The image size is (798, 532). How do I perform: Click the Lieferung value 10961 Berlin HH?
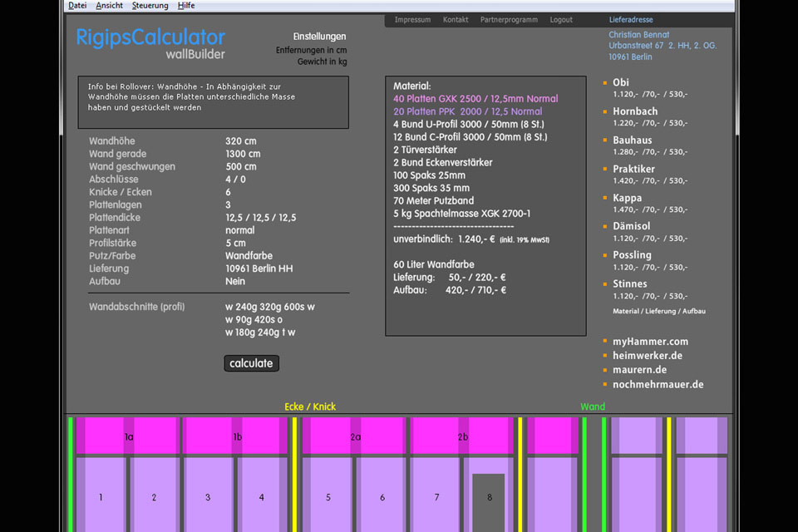[x=259, y=268]
